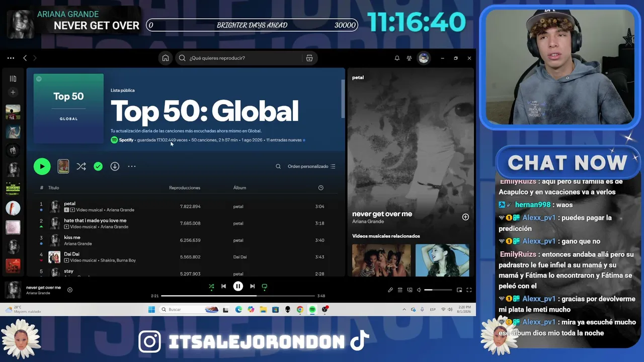The height and width of the screenshot is (362, 644).
Task: Open 'never get over me' title in side panel
Action: [382, 214]
